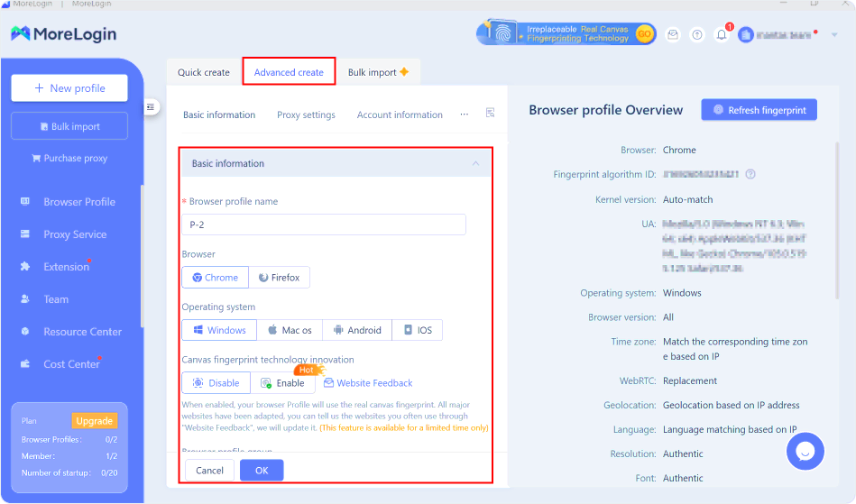Open Purchase proxy link
This screenshot has height=504, width=856.
(69, 158)
